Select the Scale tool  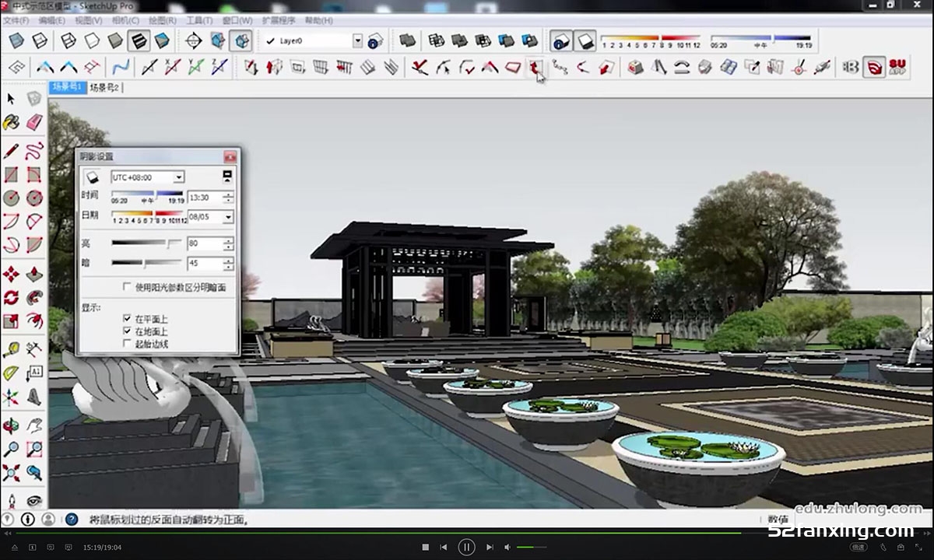click(11, 320)
